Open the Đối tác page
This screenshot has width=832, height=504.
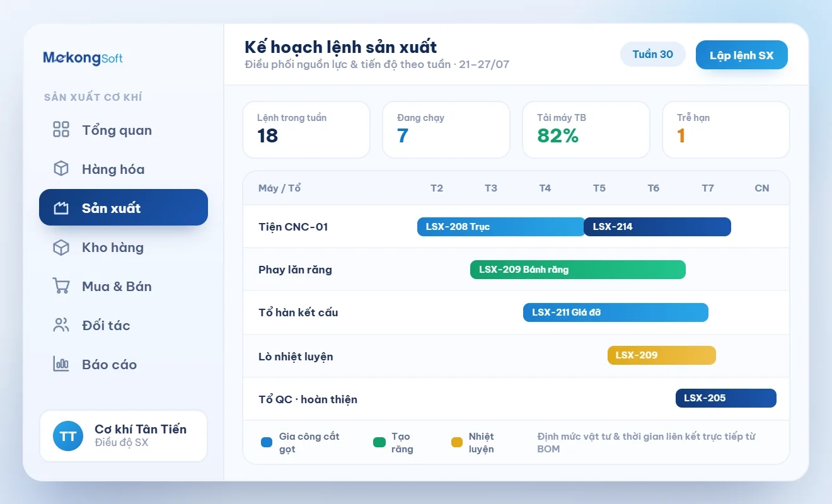[x=124, y=325]
